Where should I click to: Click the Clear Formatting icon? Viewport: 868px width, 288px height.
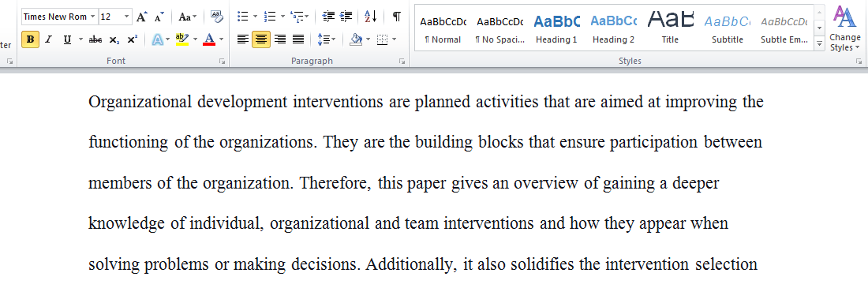click(x=216, y=17)
